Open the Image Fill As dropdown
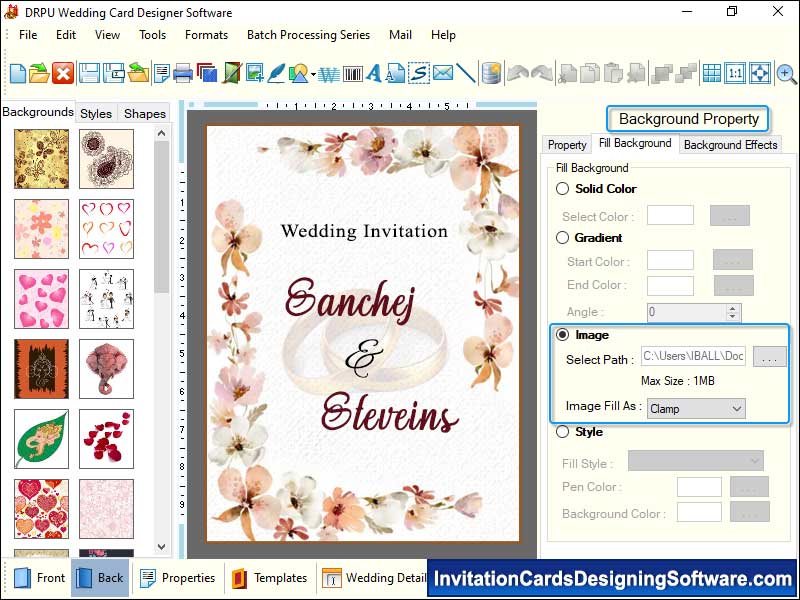 (696, 408)
